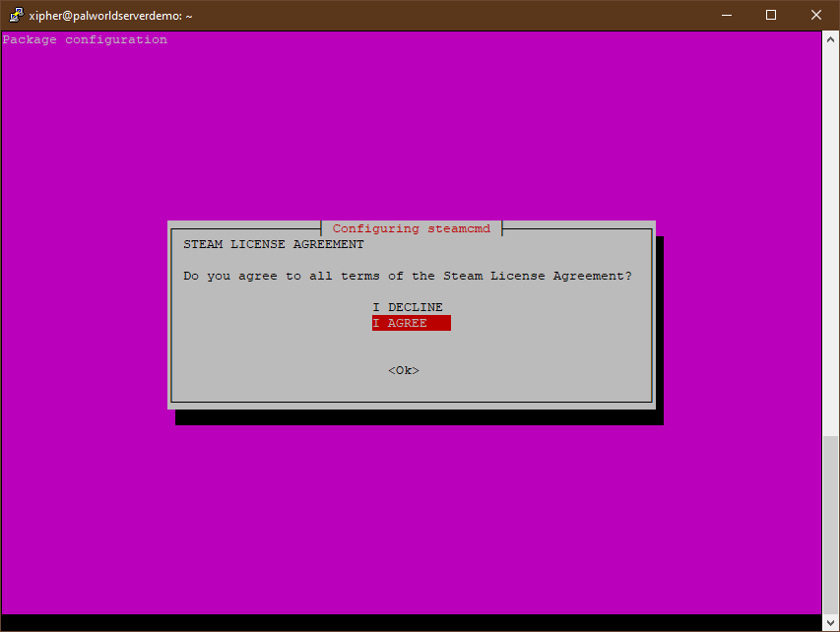Image resolution: width=840 pixels, height=632 pixels.
Task: Select the I DECLINE option
Action: coord(408,307)
